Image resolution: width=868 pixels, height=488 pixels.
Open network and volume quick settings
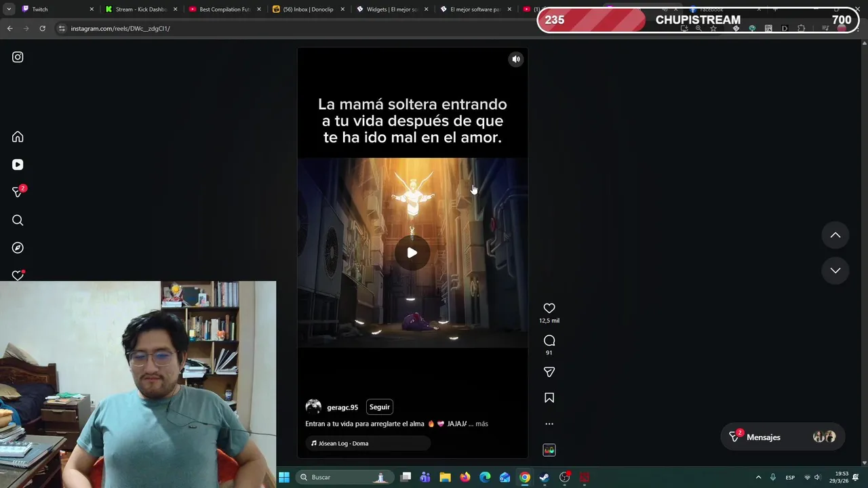coord(812,477)
